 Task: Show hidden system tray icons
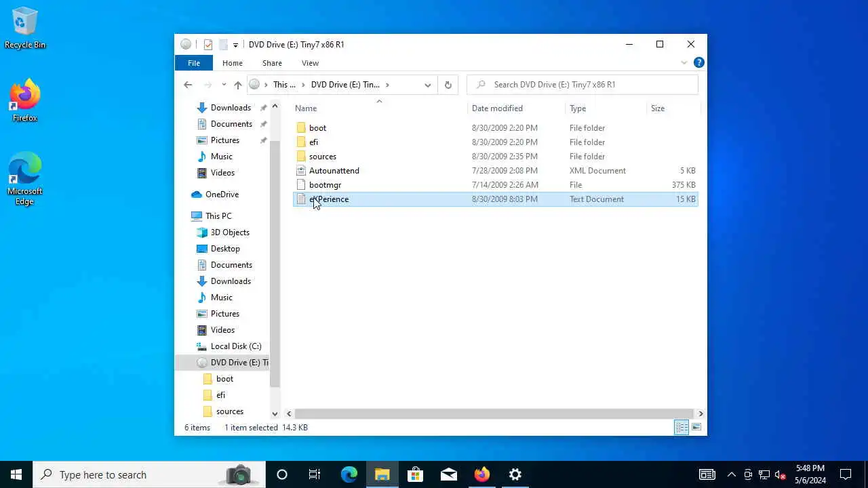click(x=732, y=474)
